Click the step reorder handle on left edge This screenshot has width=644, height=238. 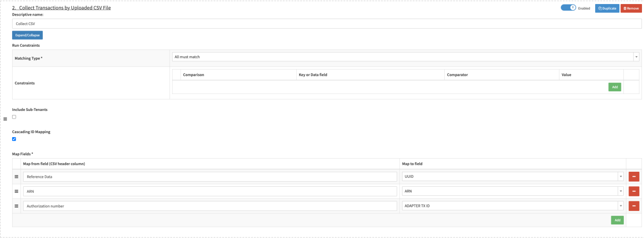pos(5,119)
